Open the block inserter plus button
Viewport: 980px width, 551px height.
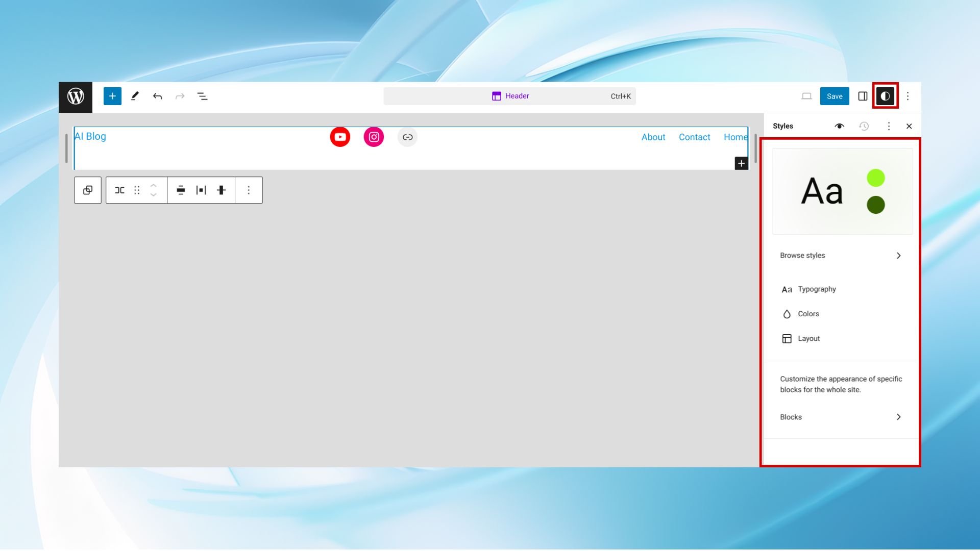click(x=112, y=96)
